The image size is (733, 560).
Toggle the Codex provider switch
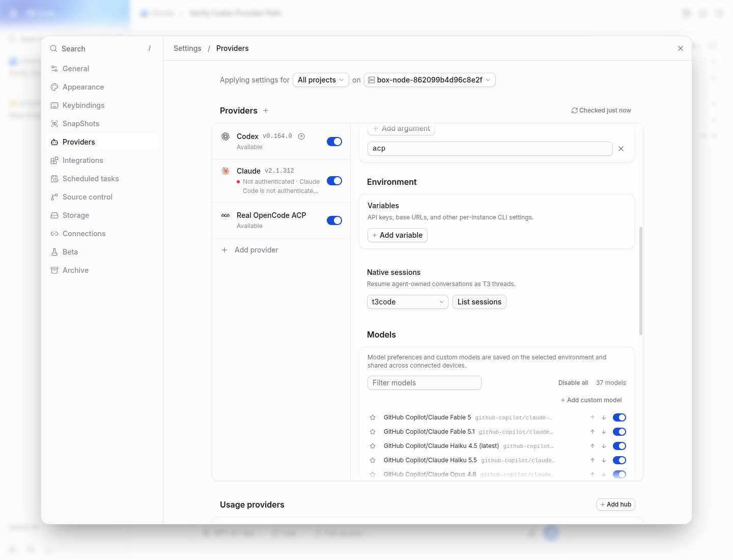tap(334, 142)
